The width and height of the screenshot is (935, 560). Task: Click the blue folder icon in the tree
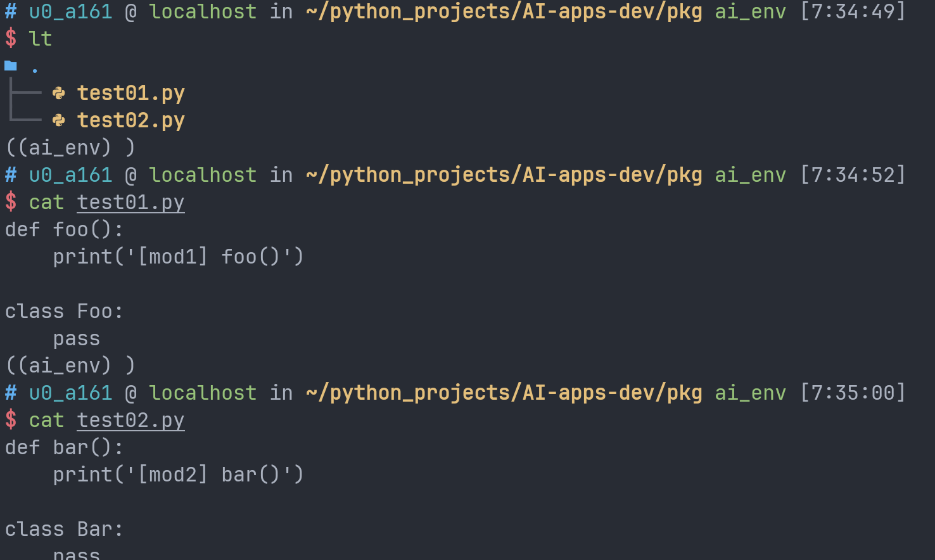pyautogui.click(x=11, y=66)
